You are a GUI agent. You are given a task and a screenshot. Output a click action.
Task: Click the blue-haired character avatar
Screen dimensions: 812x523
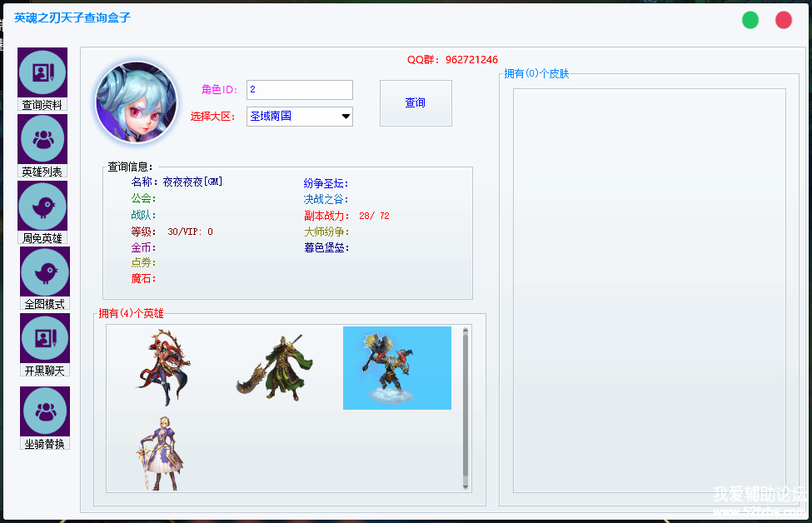(x=137, y=102)
